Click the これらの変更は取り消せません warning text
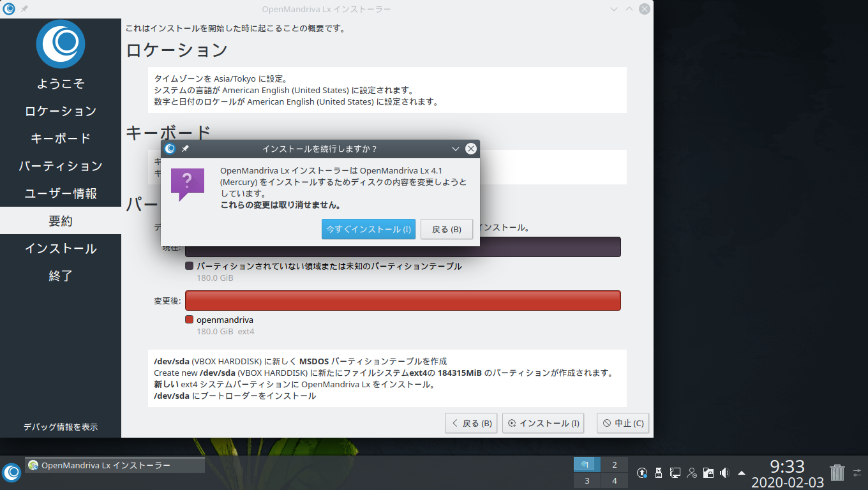Image resolution: width=868 pixels, height=490 pixels. tap(280, 205)
